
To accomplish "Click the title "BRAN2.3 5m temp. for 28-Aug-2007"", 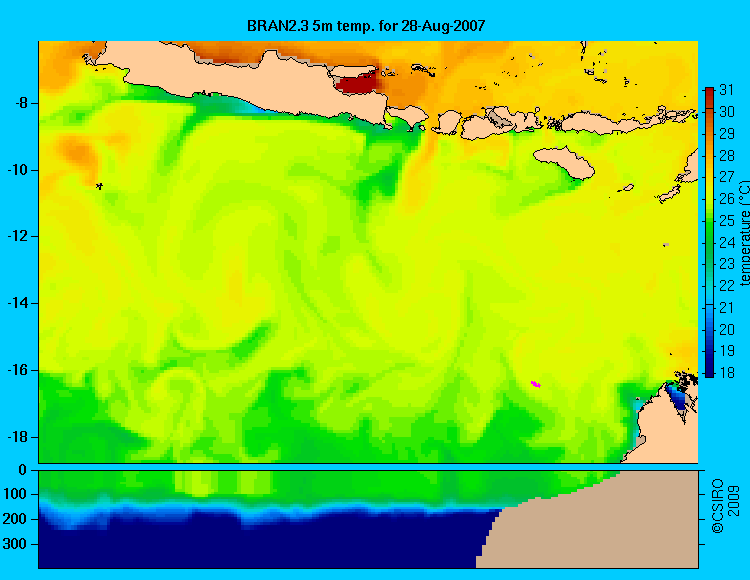I will coord(366,25).
